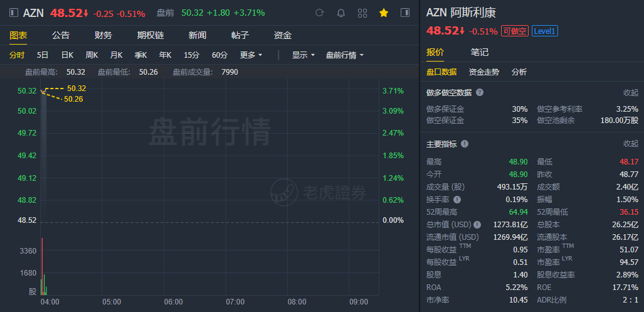The image size is (644, 312).
Task: Select the 分时 chart period
Action: point(17,55)
